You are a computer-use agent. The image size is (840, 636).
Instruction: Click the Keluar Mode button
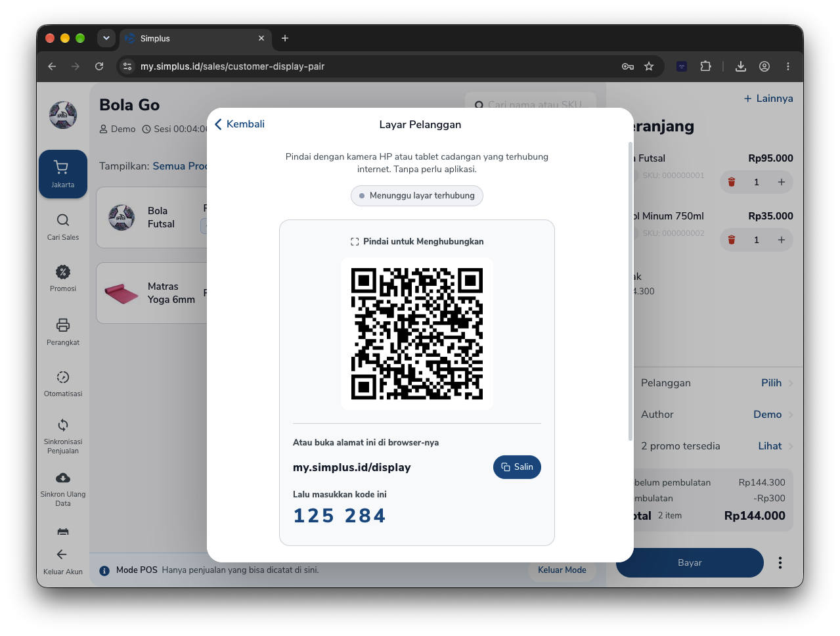point(562,570)
